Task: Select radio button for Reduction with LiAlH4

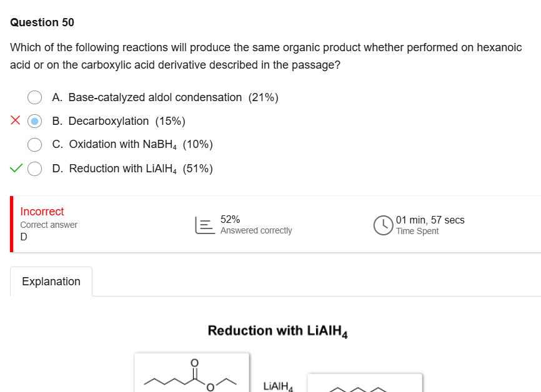Action: (36, 169)
